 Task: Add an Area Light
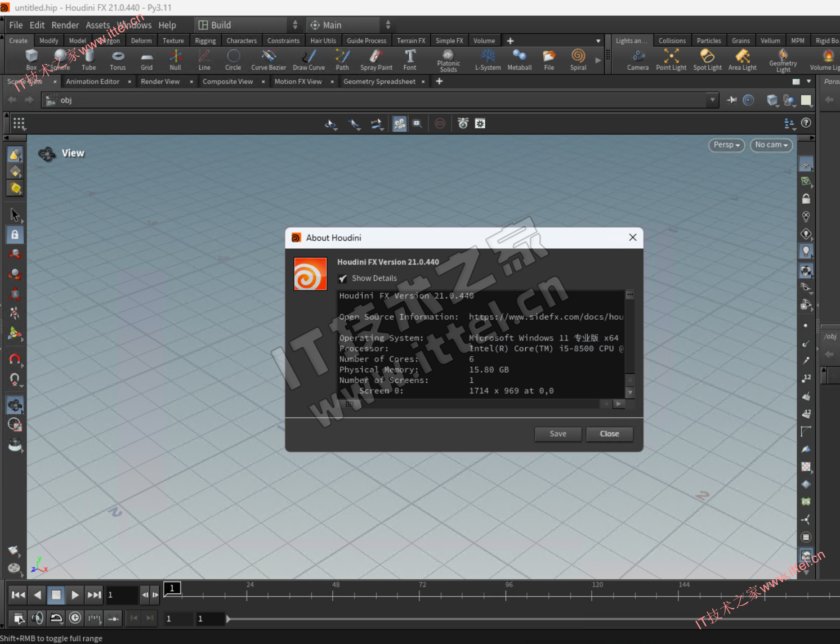[x=742, y=59]
